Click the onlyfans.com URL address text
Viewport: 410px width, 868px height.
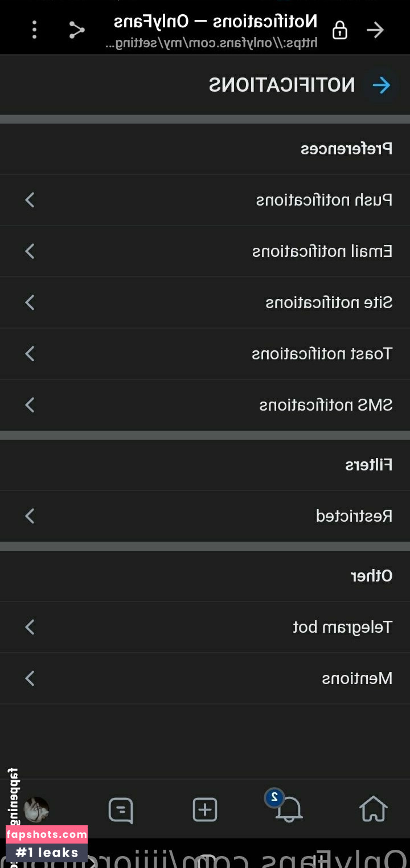pyautogui.click(x=211, y=43)
